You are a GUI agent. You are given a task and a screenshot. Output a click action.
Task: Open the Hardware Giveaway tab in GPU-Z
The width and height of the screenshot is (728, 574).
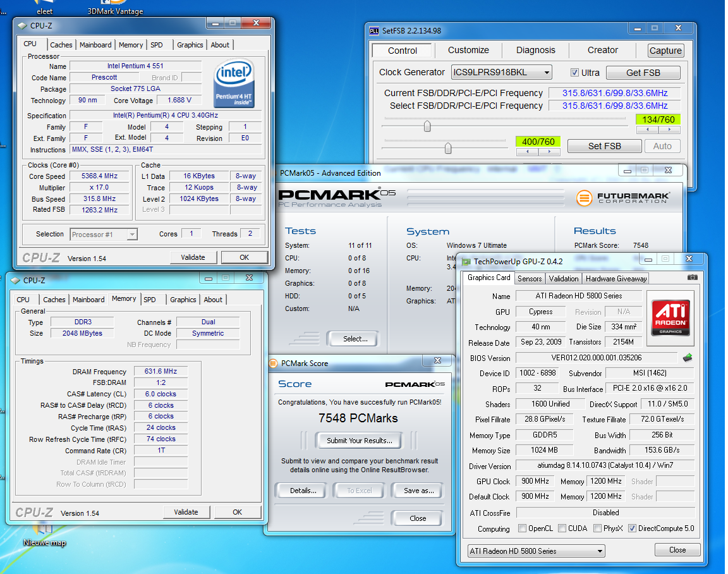tap(616, 279)
